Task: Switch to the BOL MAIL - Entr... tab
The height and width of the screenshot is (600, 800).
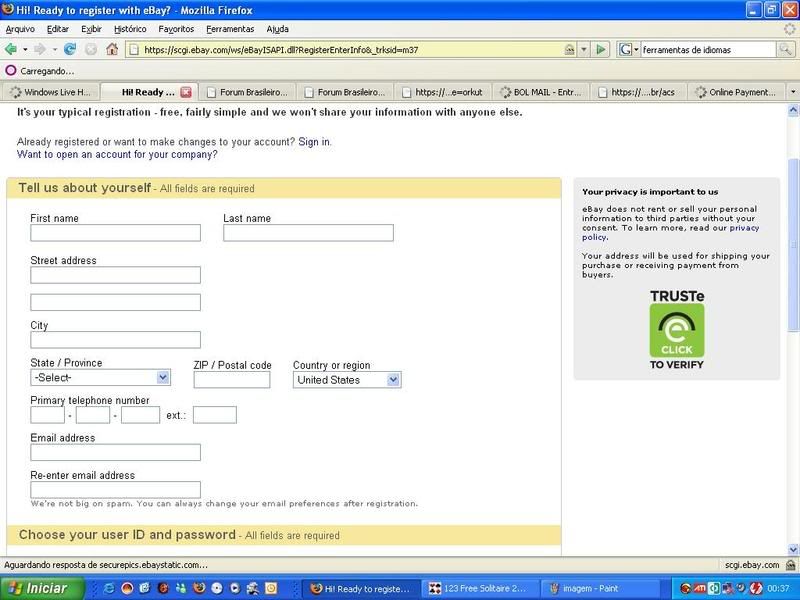Action: click(541, 92)
